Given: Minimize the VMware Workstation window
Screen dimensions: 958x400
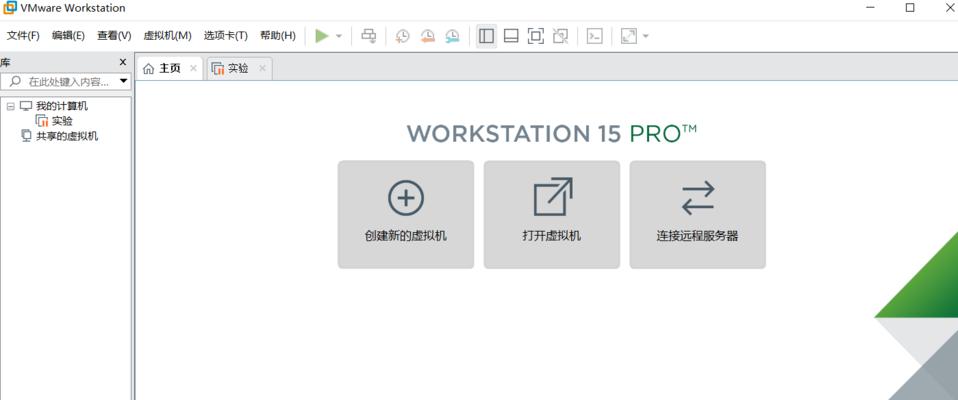Looking at the screenshot, I should coord(869,8).
